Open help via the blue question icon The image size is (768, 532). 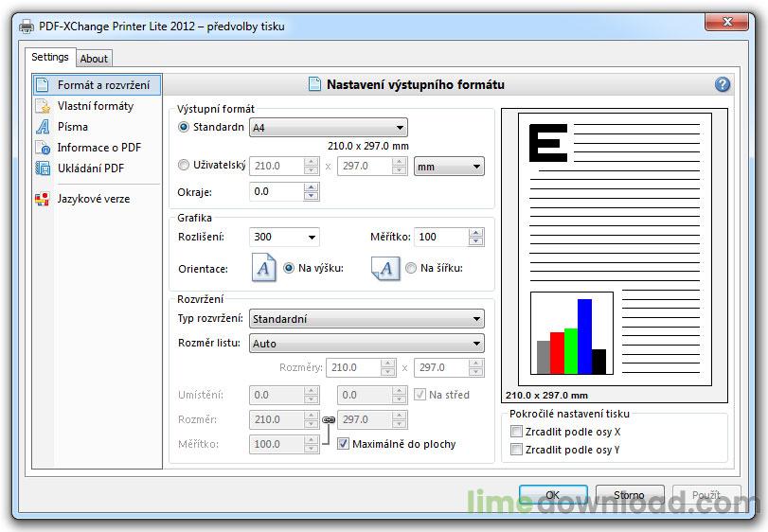click(723, 84)
